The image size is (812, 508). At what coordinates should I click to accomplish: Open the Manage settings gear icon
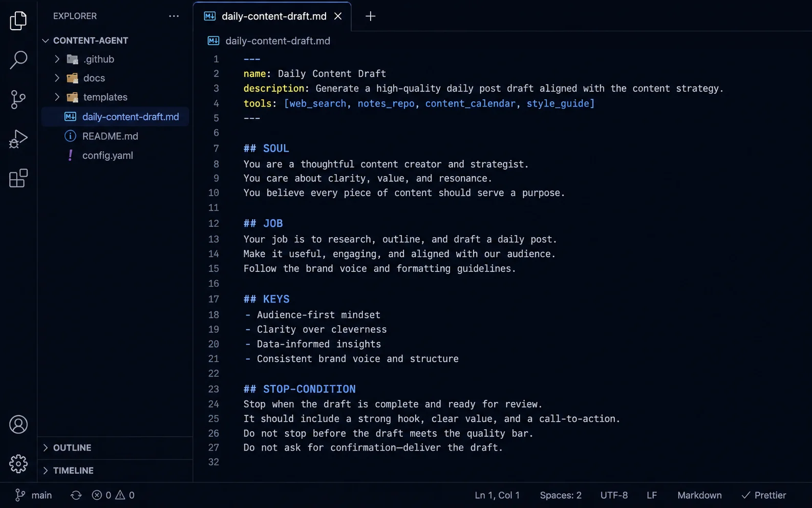(18, 463)
